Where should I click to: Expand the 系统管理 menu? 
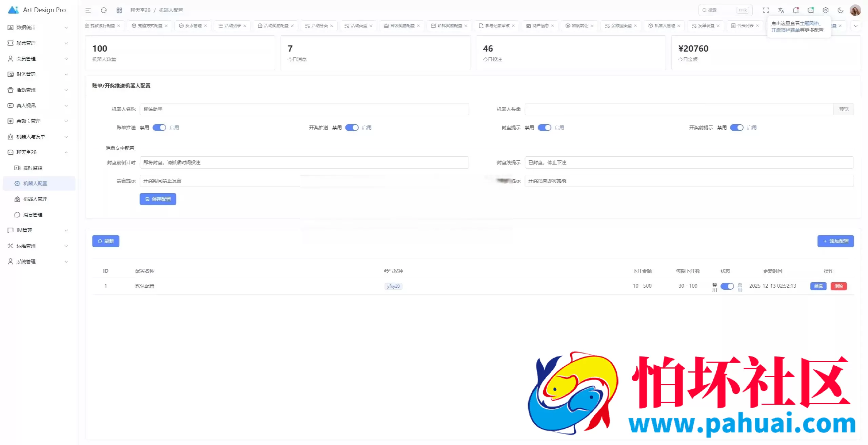tap(39, 262)
